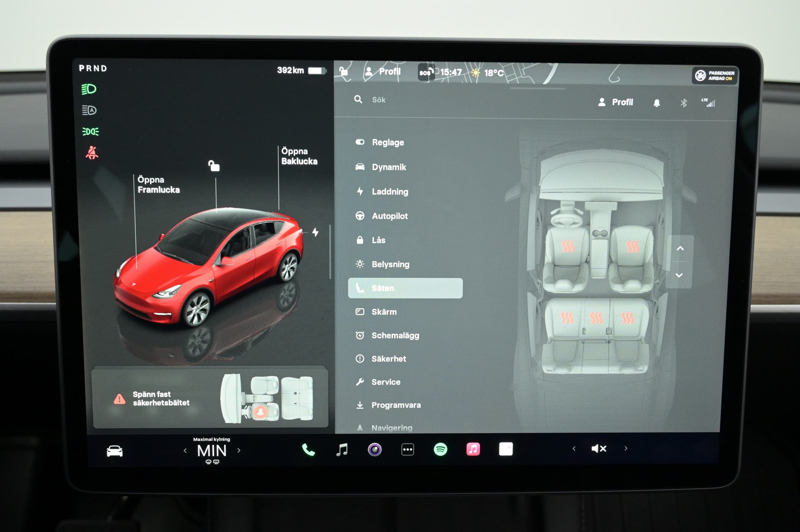Viewport: 800px width, 532px height.
Task: Open the Phone app
Action: 308,450
